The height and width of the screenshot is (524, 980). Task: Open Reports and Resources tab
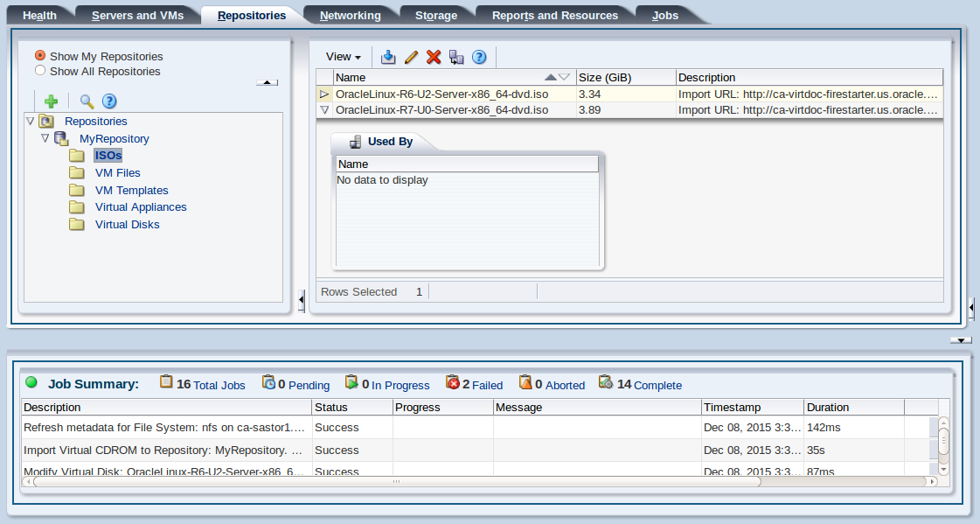(555, 15)
